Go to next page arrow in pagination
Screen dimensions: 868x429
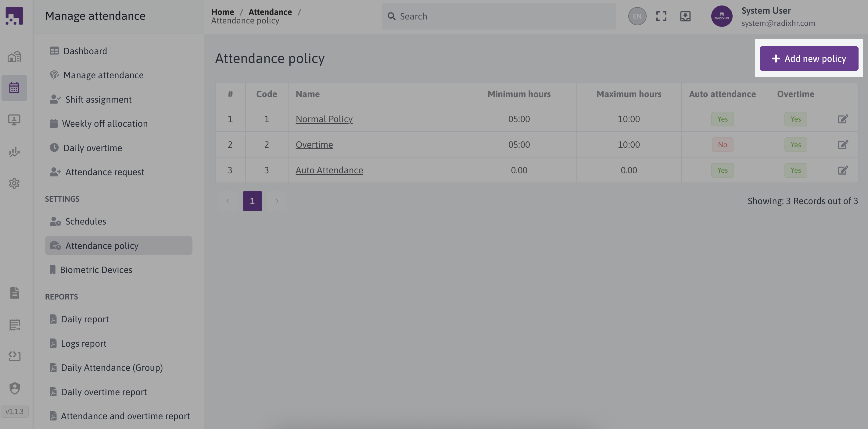pyautogui.click(x=277, y=201)
